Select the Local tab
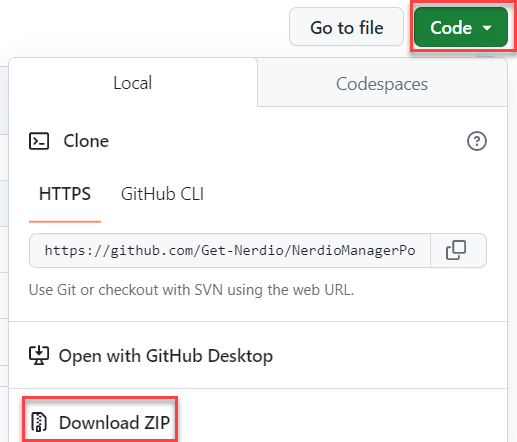Viewport: 517px width, 442px height. (133, 83)
